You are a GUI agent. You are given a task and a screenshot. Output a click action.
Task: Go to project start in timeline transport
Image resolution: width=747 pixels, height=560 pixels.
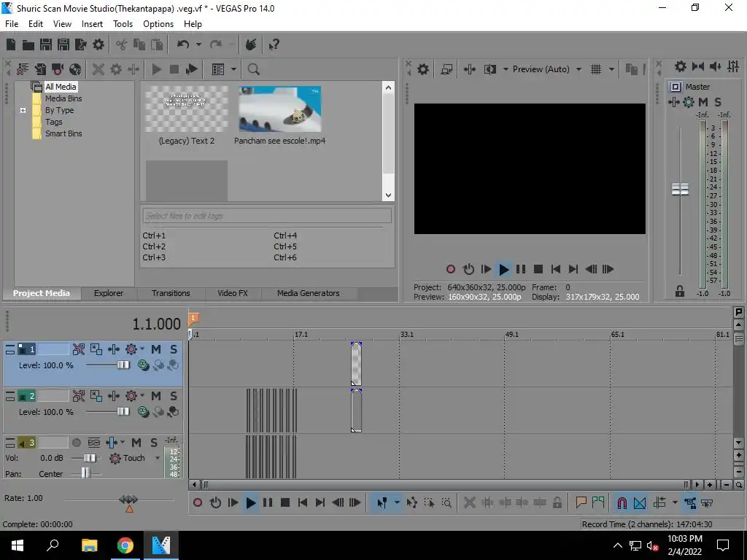tap(303, 502)
